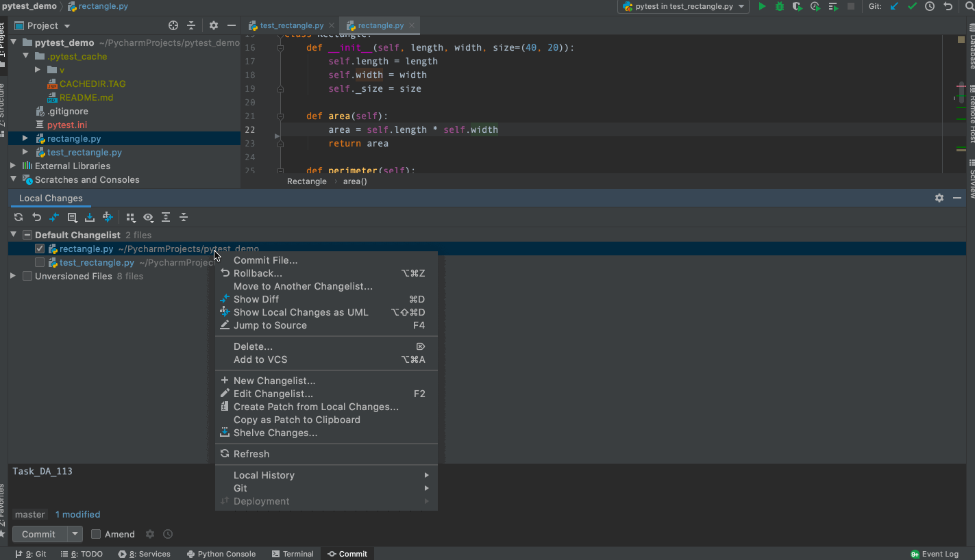Click Expand All icon in Local Changes toolbar
Image resolution: width=975 pixels, height=560 pixels.
click(x=166, y=217)
